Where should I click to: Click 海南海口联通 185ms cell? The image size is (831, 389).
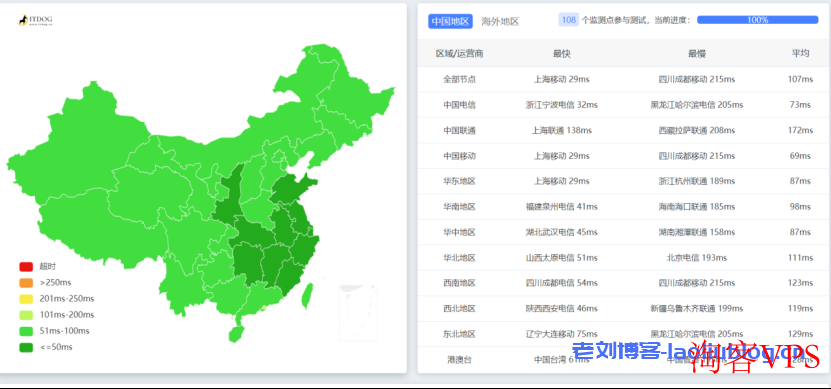(697, 207)
